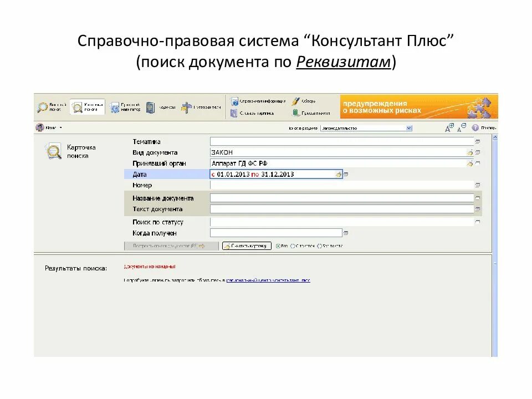Image resolution: width=532 pixels, height=399 pixels.
Task: Open Быстрый поиск magnifier tool
Action: 52,107
